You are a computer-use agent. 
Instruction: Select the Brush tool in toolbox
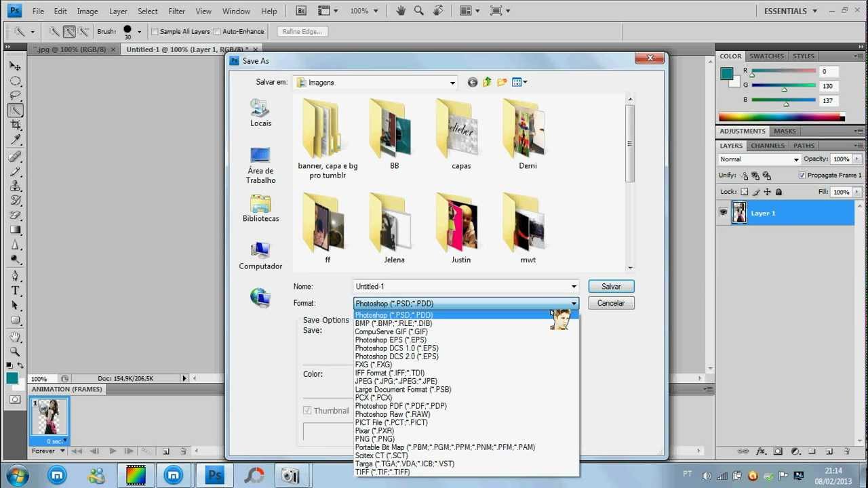(15, 171)
